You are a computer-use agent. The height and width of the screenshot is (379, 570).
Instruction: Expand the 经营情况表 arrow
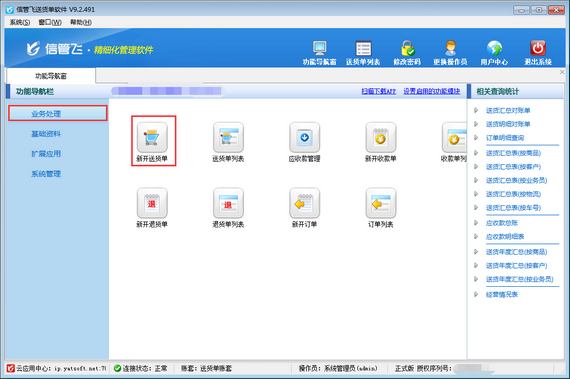(x=476, y=294)
